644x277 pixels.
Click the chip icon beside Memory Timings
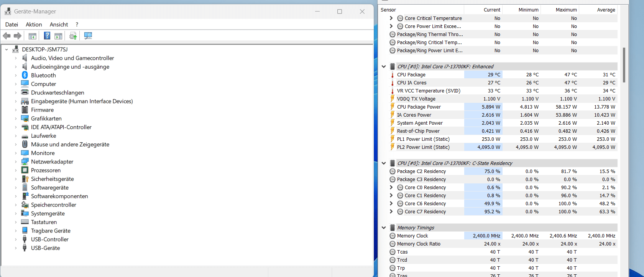(393, 228)
